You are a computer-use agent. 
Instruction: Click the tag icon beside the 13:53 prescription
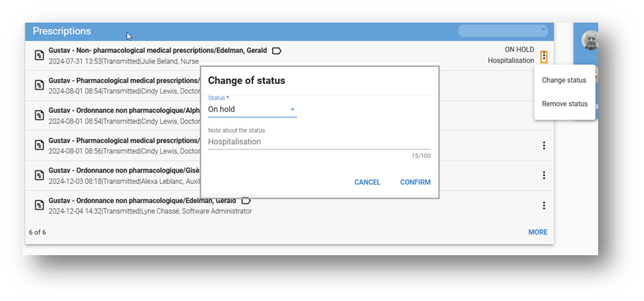[x=277, y=51]
